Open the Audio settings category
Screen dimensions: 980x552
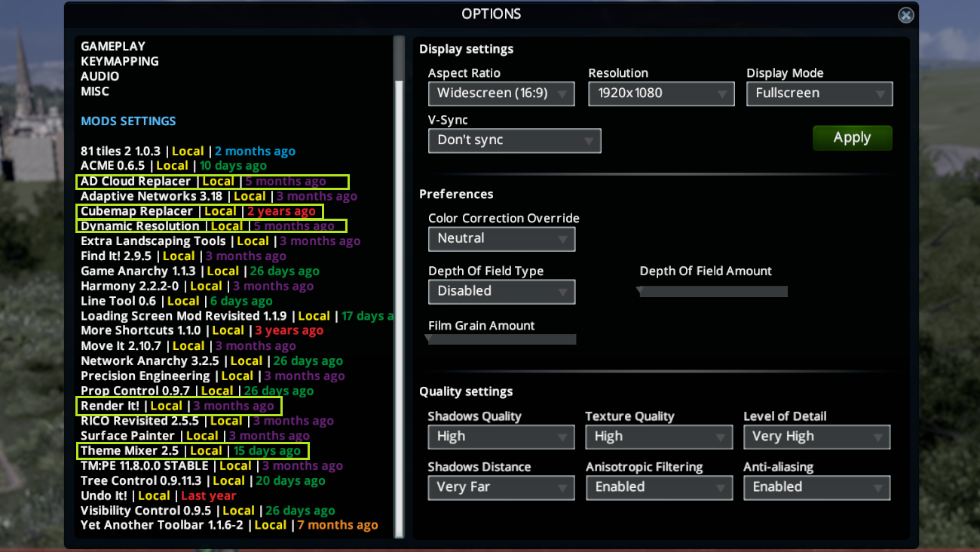pos(100,76)
